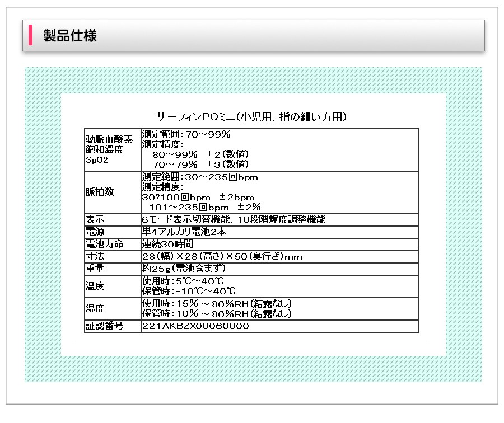Click the 寸法 row label
Image resolution: width=504 pixels, height=423 pixels.
point(95,256)
